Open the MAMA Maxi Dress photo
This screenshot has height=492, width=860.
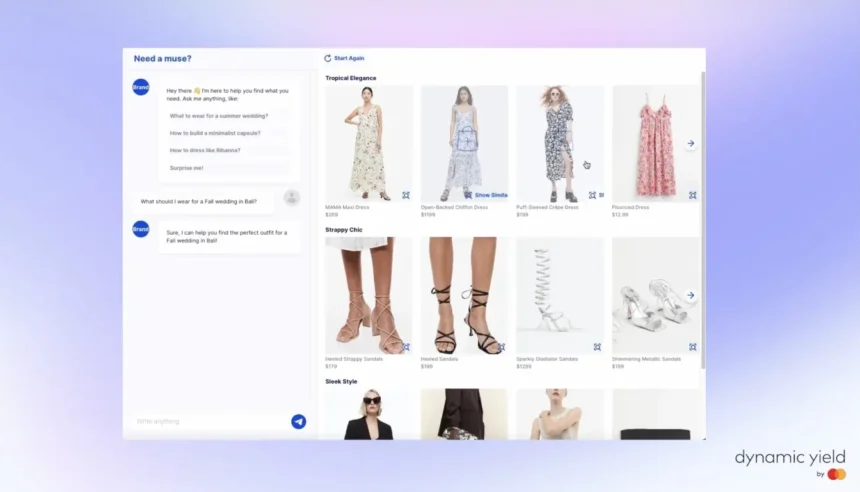tap(369, 144)
